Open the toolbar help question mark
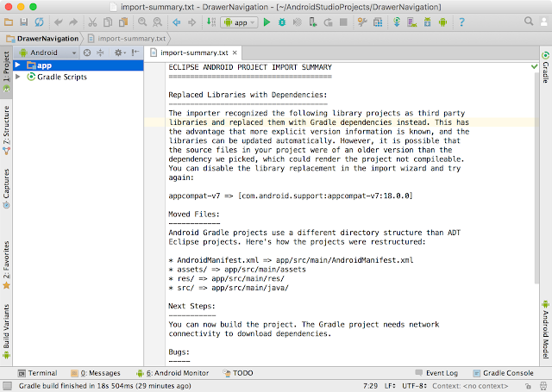 461,22
